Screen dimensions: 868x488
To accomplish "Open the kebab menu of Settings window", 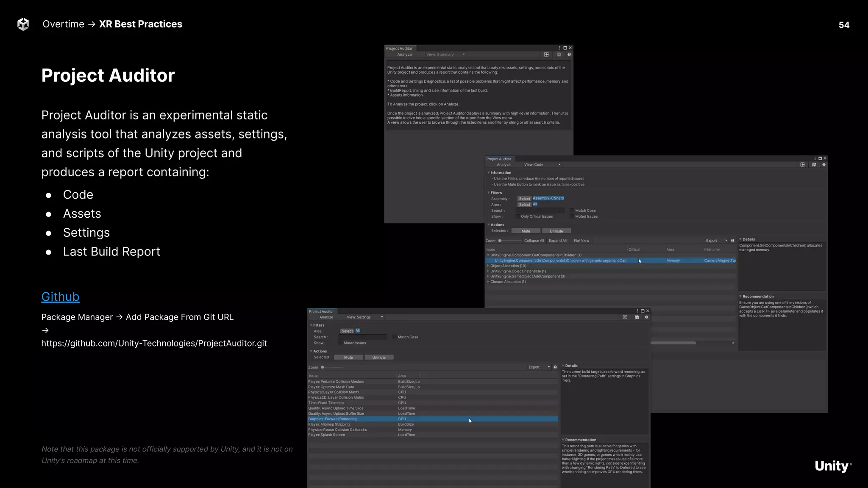I will (637, 311).
